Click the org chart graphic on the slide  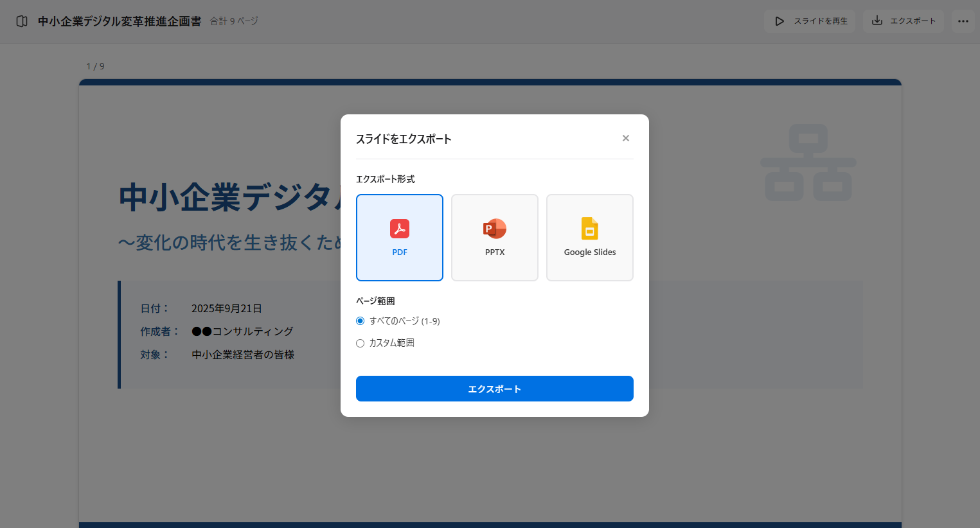[808, 162]
